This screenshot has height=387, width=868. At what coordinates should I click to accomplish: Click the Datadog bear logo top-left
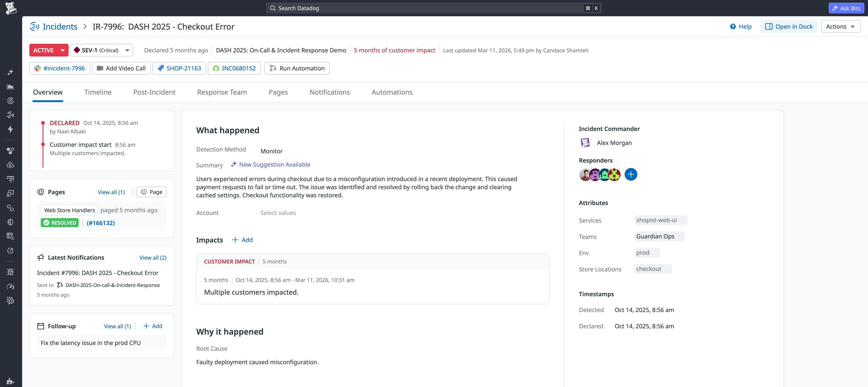10,8
